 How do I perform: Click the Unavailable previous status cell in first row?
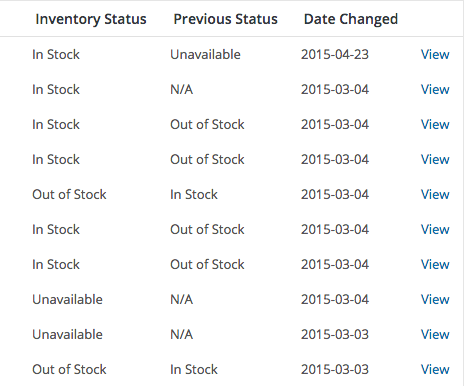pos(205,54)
